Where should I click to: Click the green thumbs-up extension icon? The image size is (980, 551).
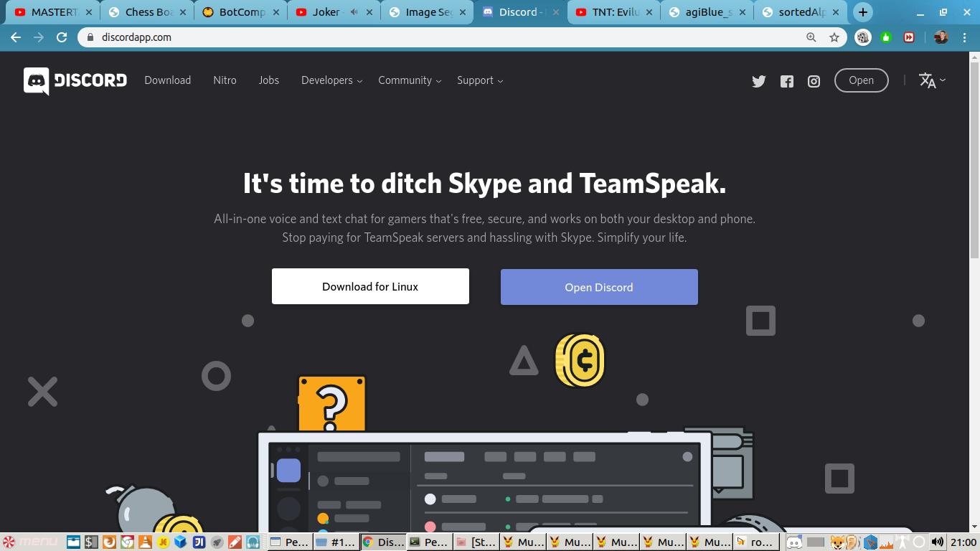click(x=886, y=37)
